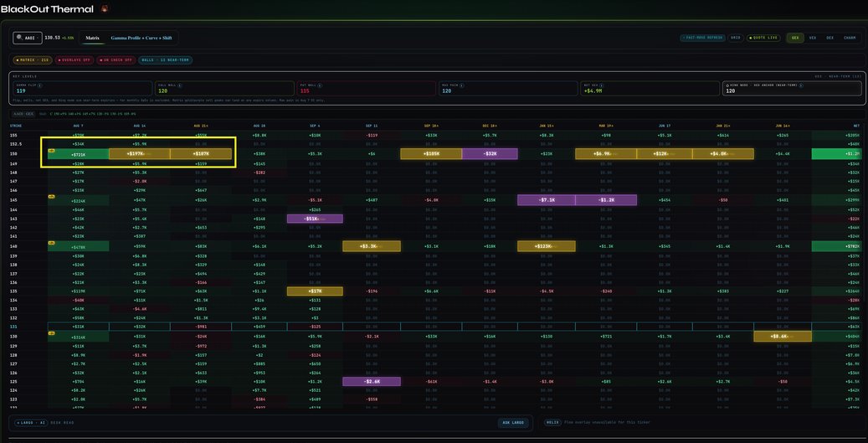The height and width of the screenshot is (443, 868).
Task: Click the BlackOut Thermal logo icon
Action: click(105, 8)
